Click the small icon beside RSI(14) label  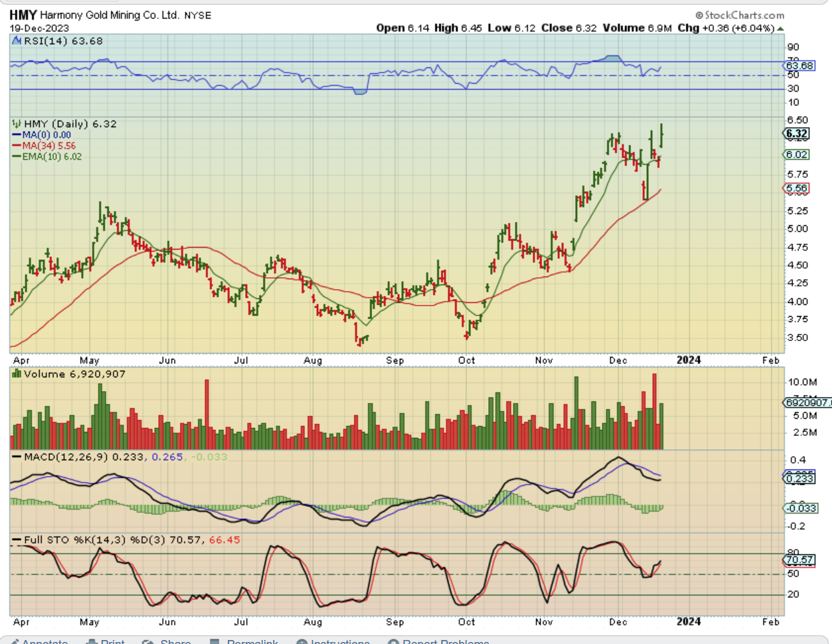(17, 41)
